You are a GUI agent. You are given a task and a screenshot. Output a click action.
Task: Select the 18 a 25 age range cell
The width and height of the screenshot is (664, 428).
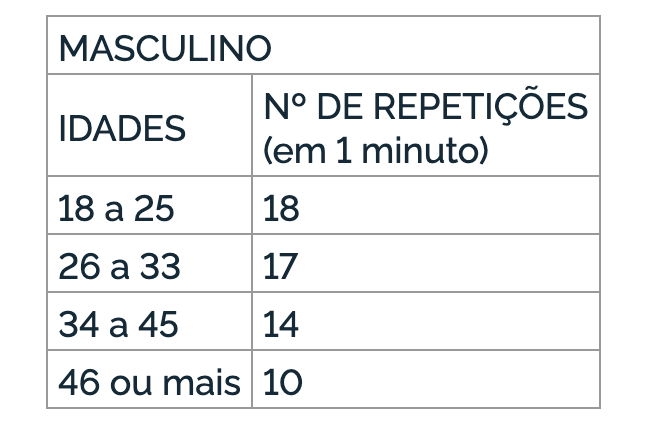point(116,209)
